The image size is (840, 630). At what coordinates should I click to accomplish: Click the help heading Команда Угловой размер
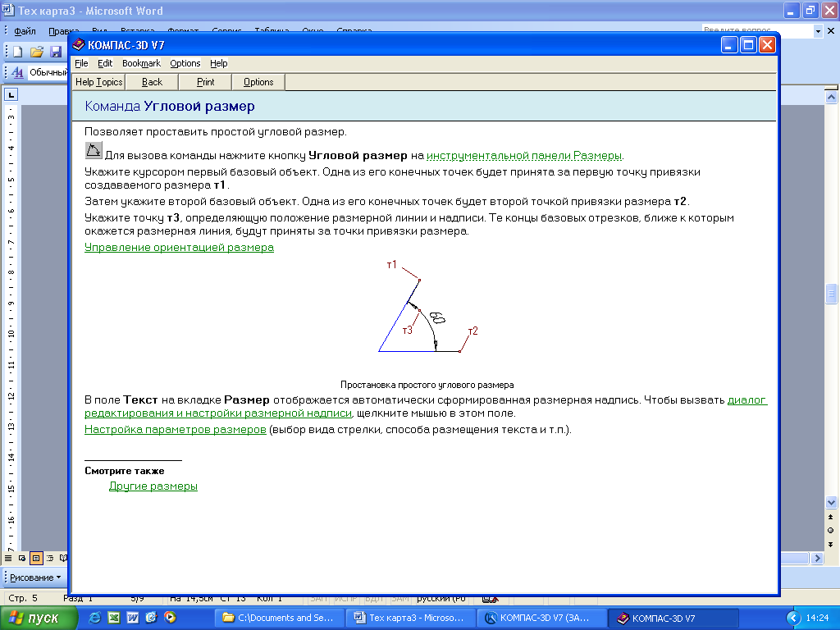click(x=170, y=106)
